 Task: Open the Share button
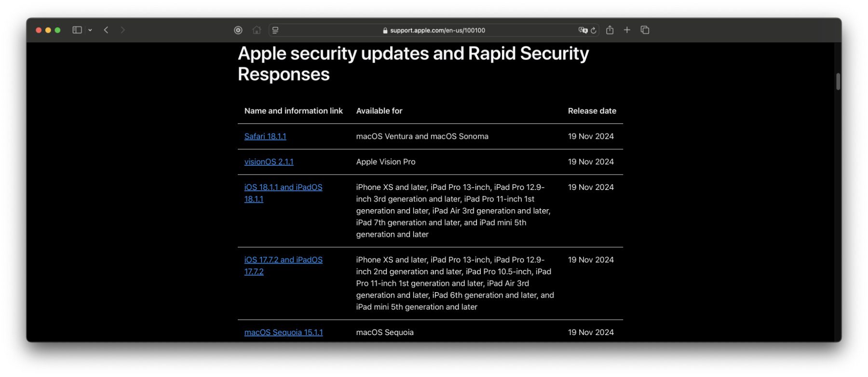[x=610, y=30]
